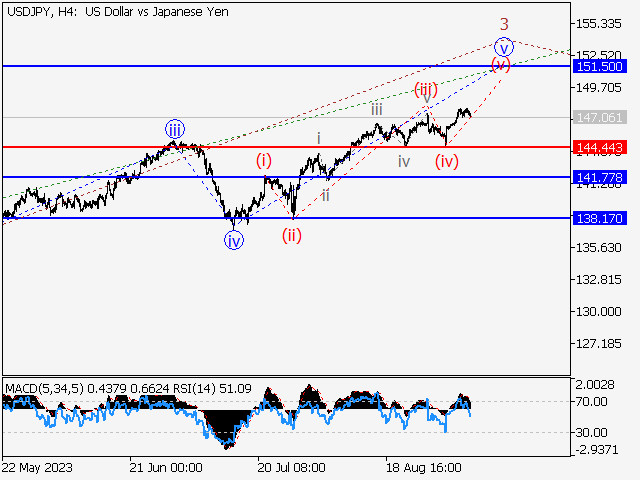640x480 pixels.
Task: Click the brown wave label "3"
Action: point(504,24)
